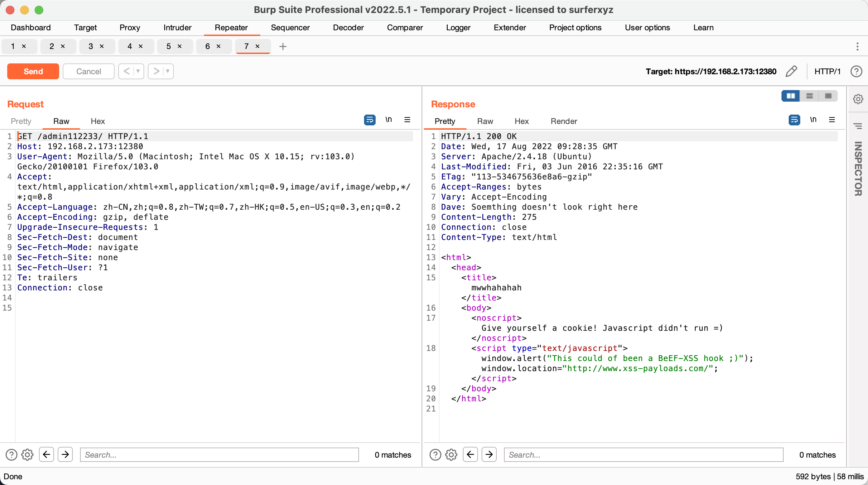Click next match arrow in Response search

[x=489, y=455]
